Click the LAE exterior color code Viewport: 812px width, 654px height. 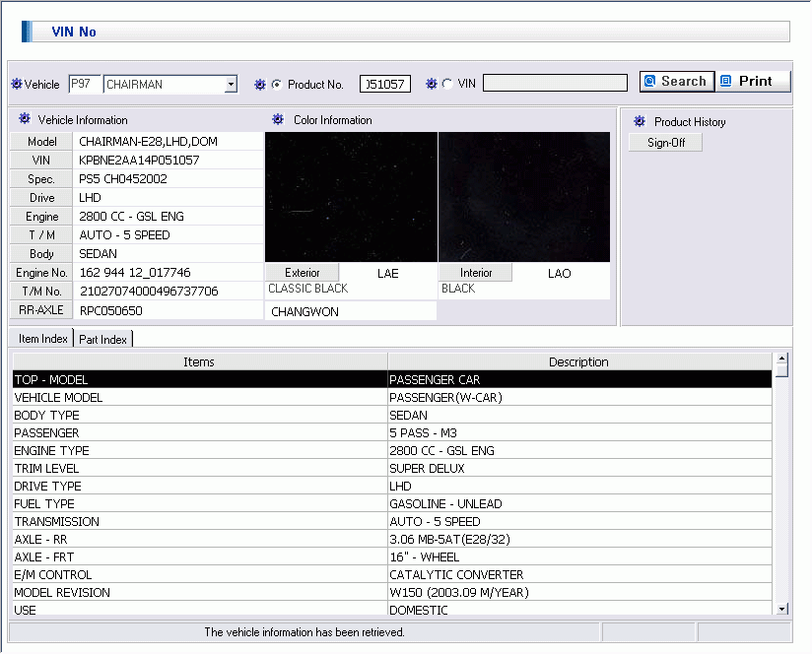[x=388, y=273]
